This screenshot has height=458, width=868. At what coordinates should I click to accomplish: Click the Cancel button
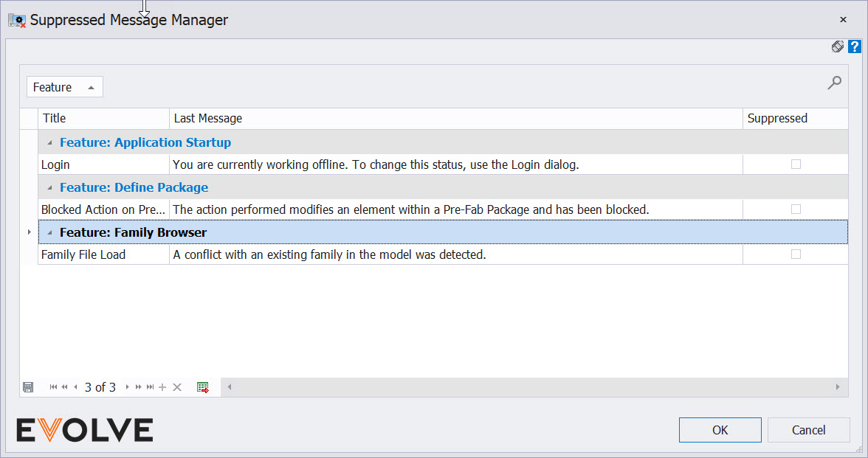pyautogui.click(x=809, y=430)
